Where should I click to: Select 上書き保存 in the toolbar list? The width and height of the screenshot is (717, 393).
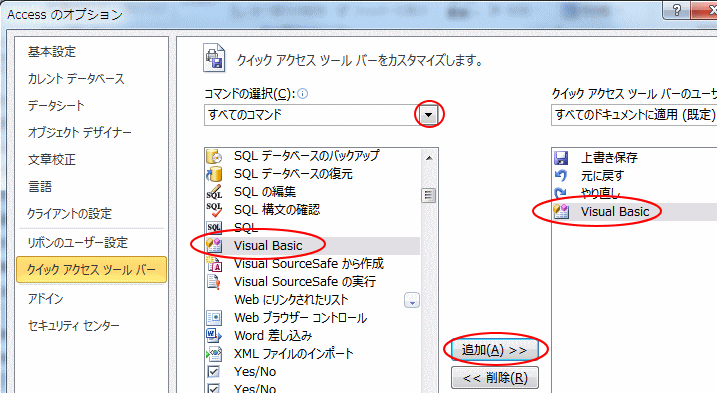click(x=635, y=158)
